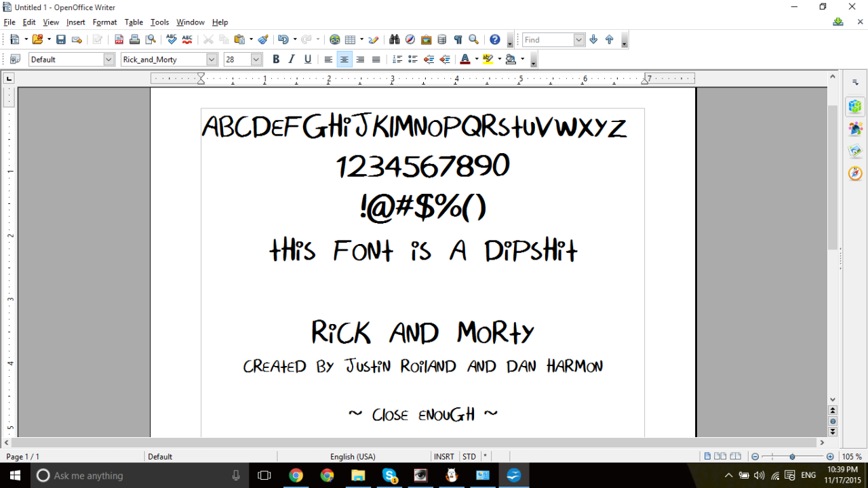
Task: Toggle AutoSpellcheck
Action: (x=187, y=40)
